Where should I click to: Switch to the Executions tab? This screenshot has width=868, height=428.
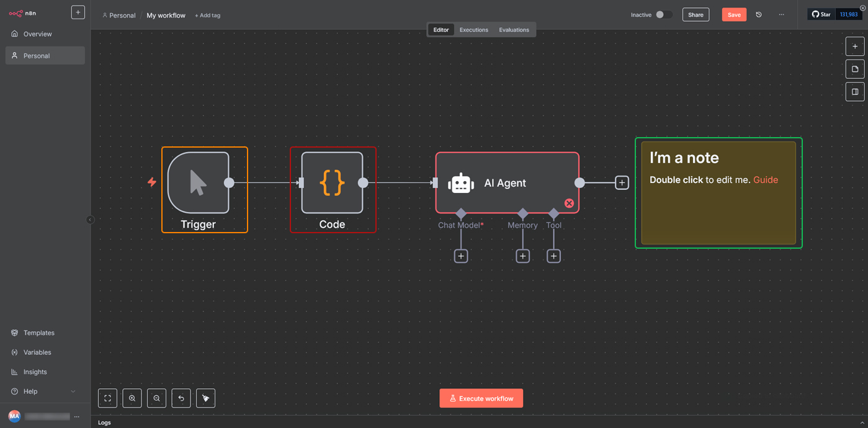click(x=473, y=30)
